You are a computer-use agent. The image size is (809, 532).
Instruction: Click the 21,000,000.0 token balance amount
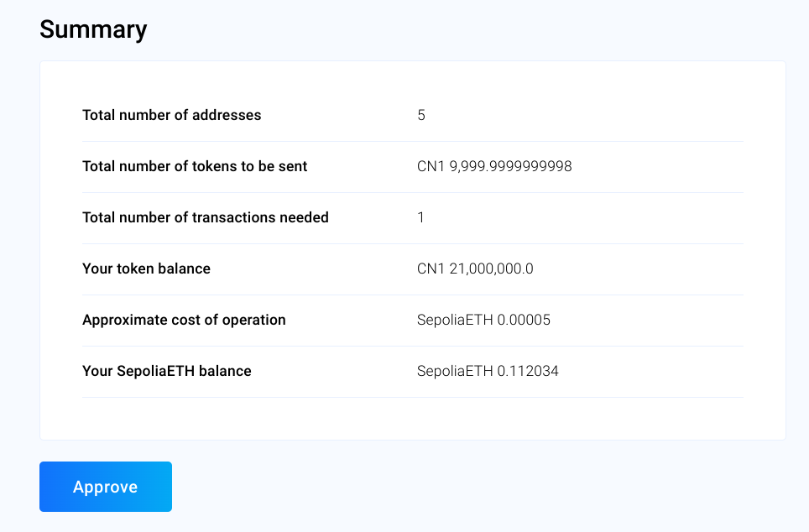[492, 269]
